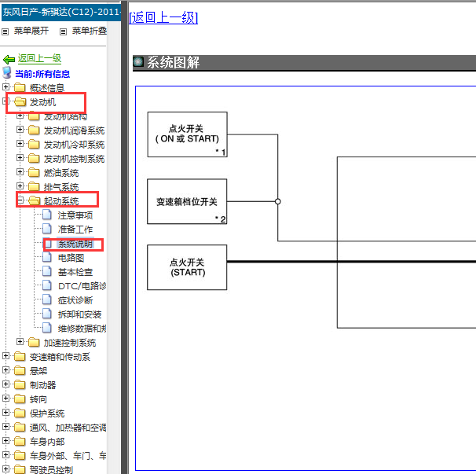Click the menu expand icon beside 菜单展开
This screenshot has height=474, width=476.
tap(5, 31)
